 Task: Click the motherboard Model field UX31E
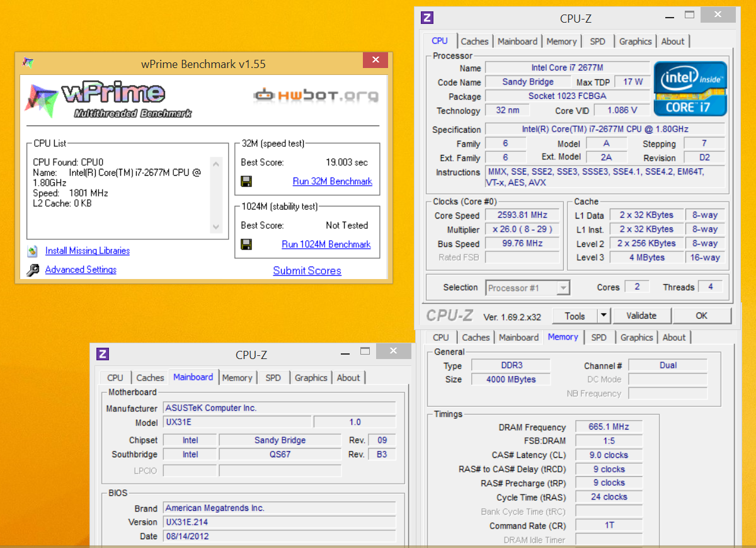(238, 422)
